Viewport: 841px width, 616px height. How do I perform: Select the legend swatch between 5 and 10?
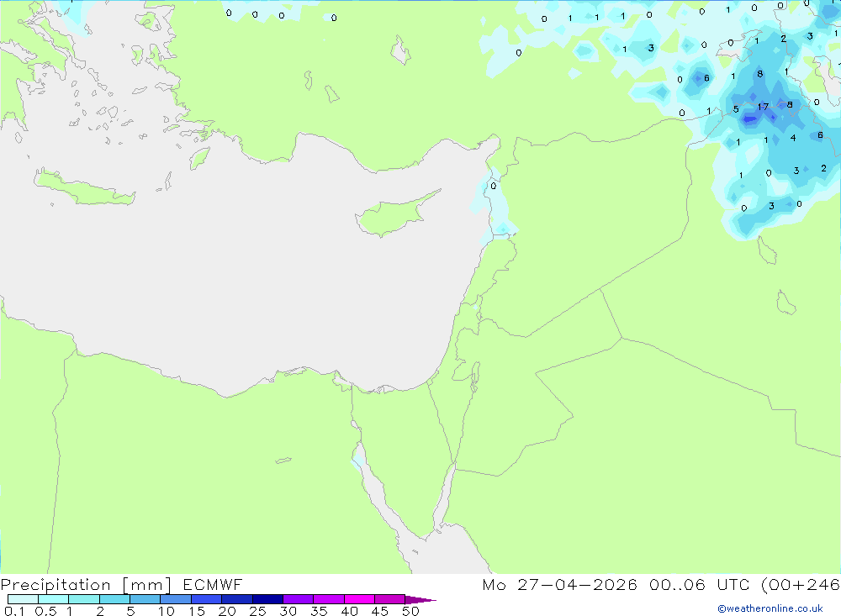pyautogui.click(x=145, y=599)
